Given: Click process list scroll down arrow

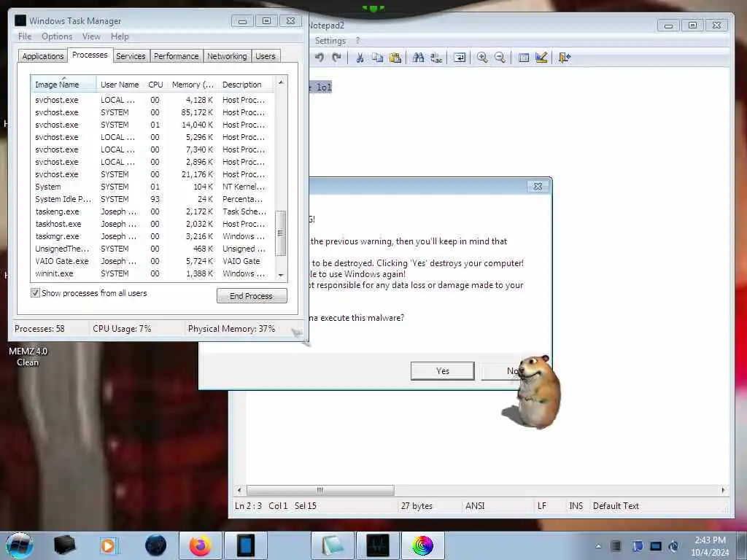Looking at the screenshot, I should click(281, 275).
